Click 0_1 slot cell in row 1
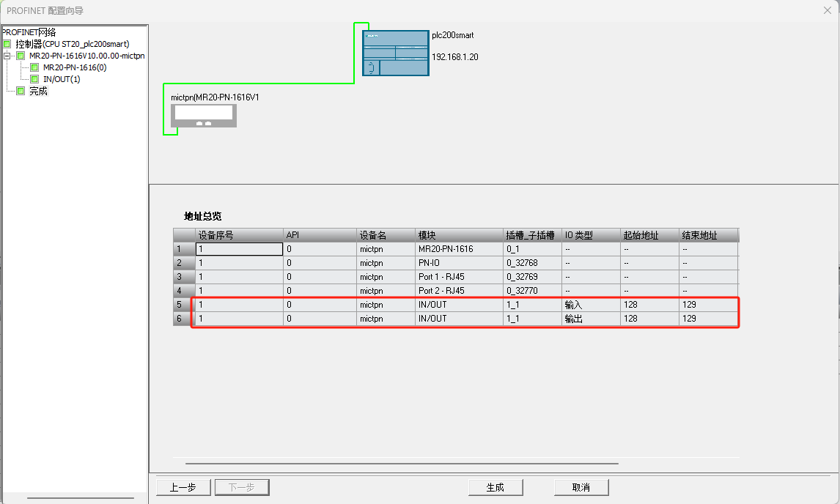The width and height of the screenshot is (840, 504). click(x=532, y=249)
